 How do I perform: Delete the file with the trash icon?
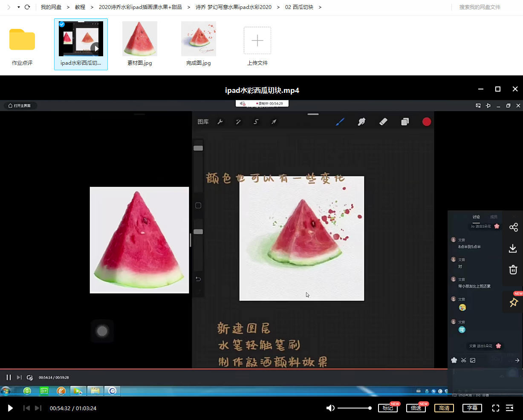click(513, 270)
